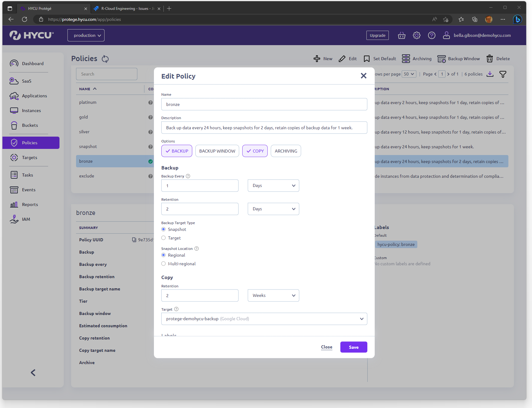Open the production environment selector
The width and height of the screenshot is (532, 408).
pos(86,35)
